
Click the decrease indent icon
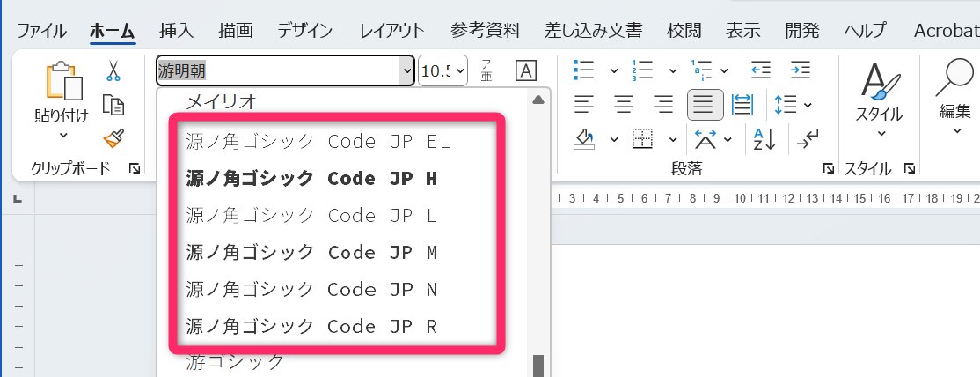click(761, 70)
